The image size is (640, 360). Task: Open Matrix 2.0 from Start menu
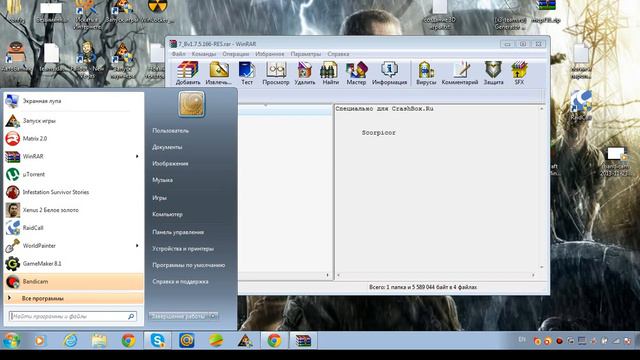click(74, 139)
